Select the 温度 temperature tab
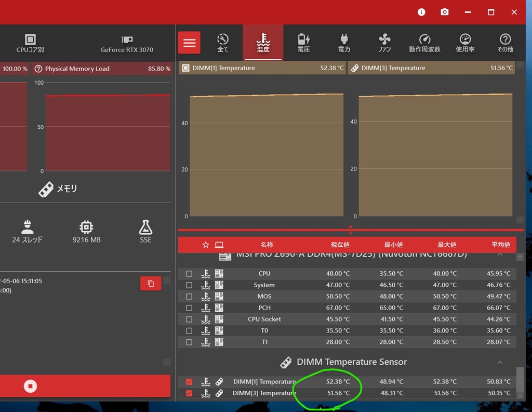 click(x=263, y=43)
